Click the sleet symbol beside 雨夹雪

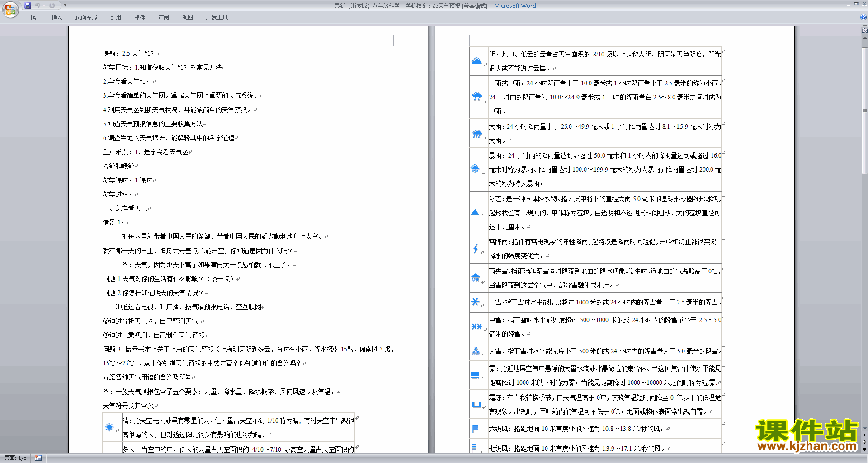(475, 277)
